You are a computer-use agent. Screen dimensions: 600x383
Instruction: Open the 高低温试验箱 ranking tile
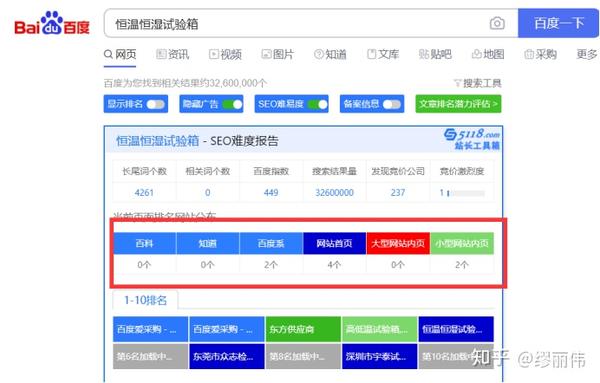coord(380,329)
